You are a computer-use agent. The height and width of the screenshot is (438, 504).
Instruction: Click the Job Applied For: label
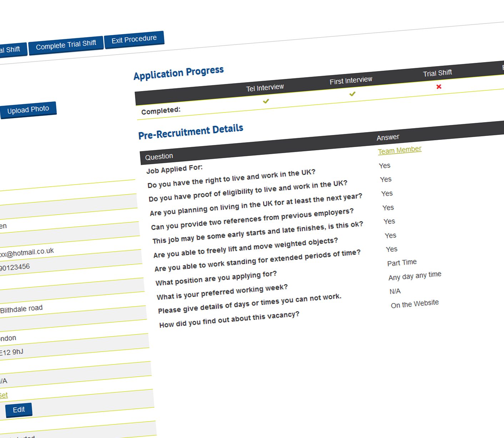pos(174,169)
